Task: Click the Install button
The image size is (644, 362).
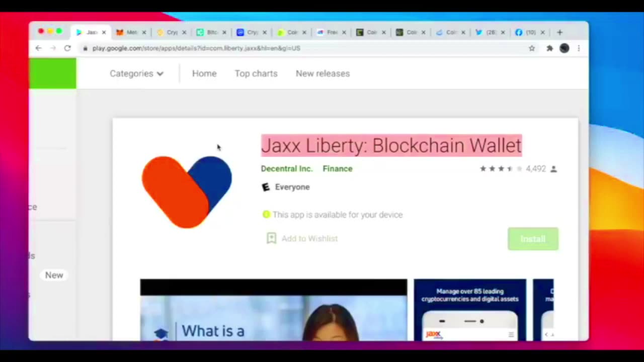Action: tap(533, 239)
